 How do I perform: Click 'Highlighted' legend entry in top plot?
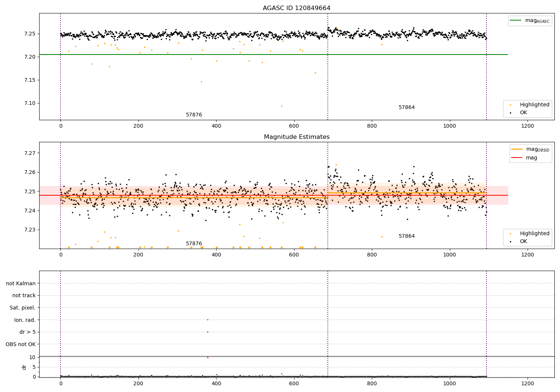point(535,105)
